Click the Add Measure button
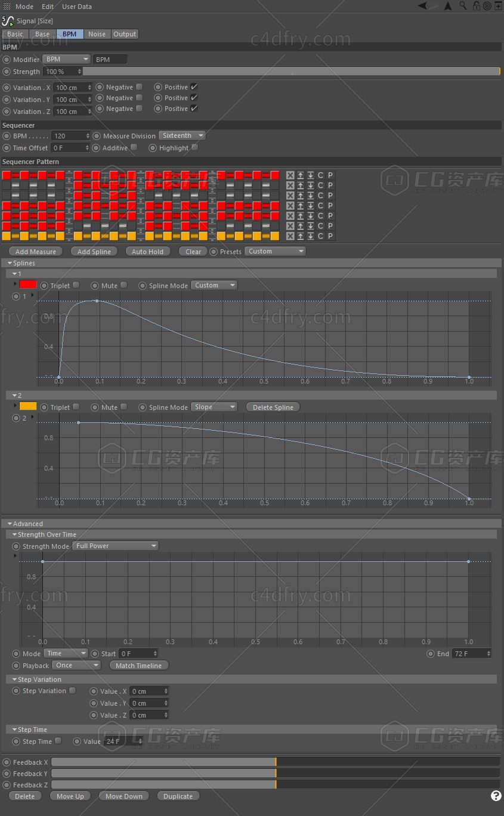 point(36,252)
